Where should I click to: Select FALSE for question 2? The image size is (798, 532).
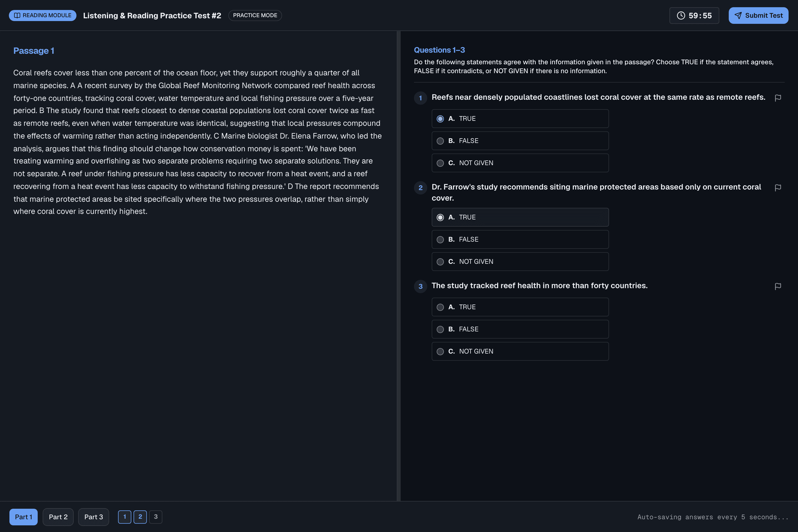click(520, 239)
